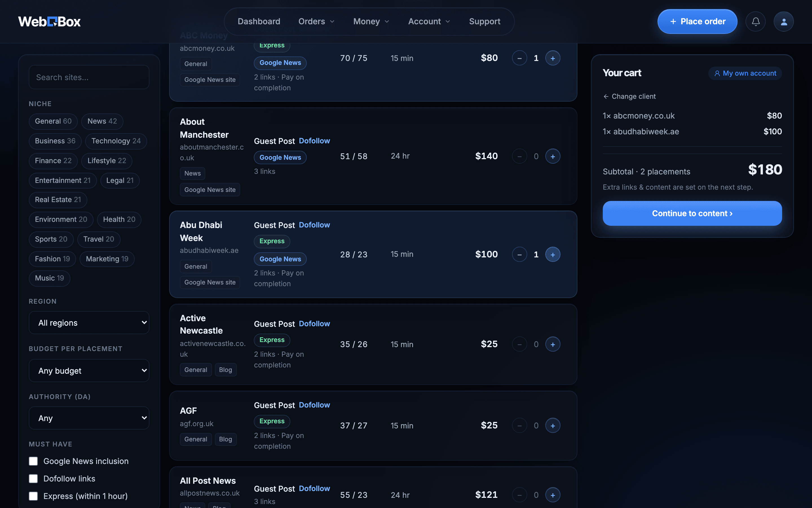Image resolution: width=812 pixels, height=508 pixels.
Task: Enable Dofollow links checkbox
Action: (x=33, y=478)
